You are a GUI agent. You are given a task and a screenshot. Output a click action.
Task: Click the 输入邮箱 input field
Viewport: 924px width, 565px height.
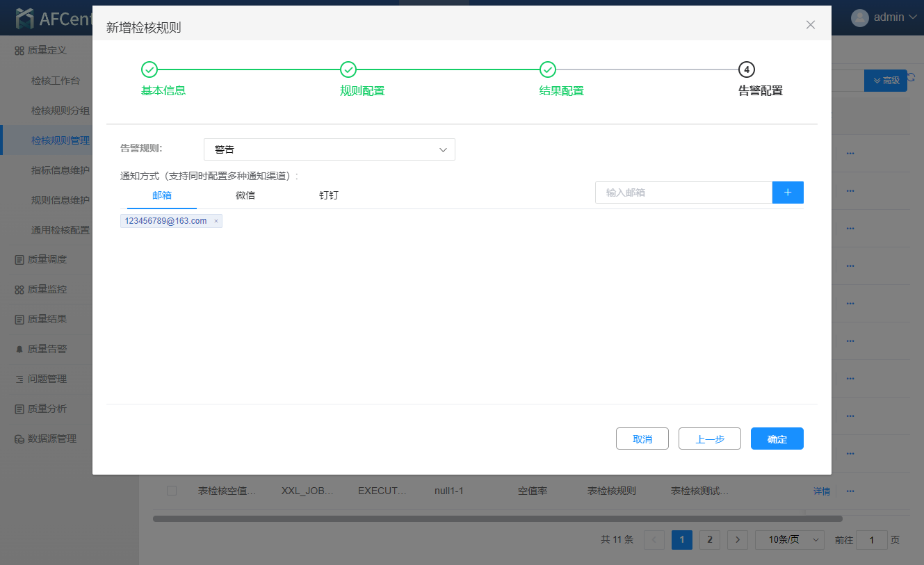click(683, 193)
